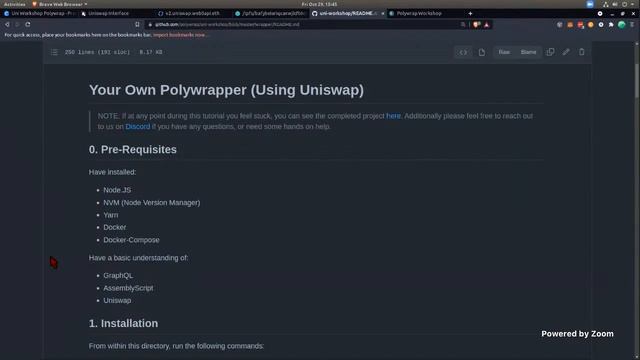Open the Raw file view

coord(504,52)
